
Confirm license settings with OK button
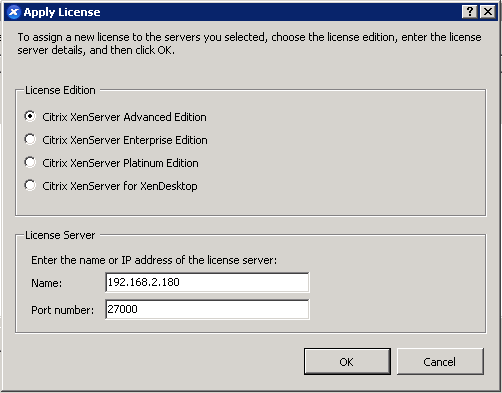tap(347, 362)
